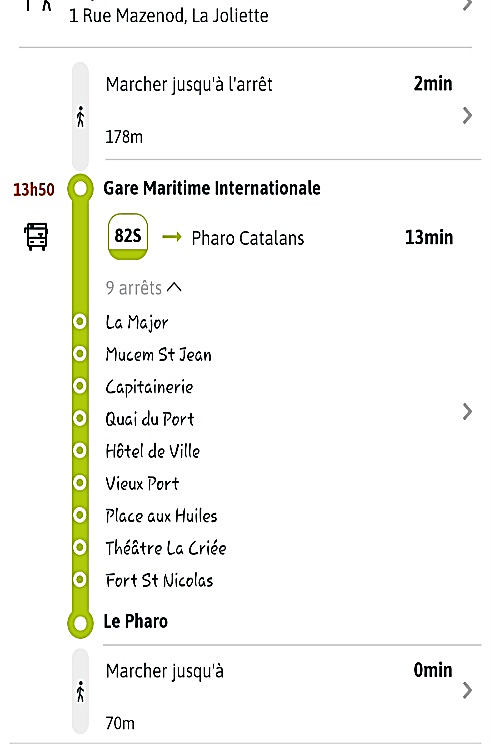Image resolution: width=491 pixels, height=744 pixels.
Task: Open the Gare Maritime Internationale stop name
Action: (212, 188)
